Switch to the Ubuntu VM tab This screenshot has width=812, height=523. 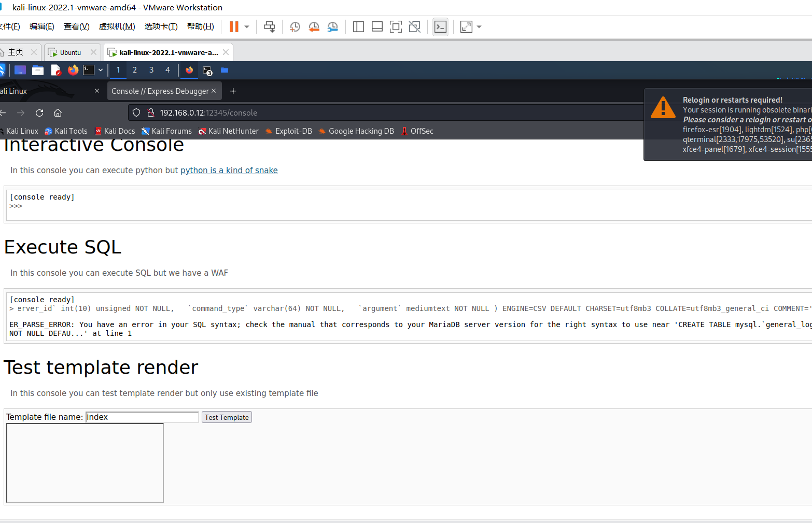pos(70,52)
